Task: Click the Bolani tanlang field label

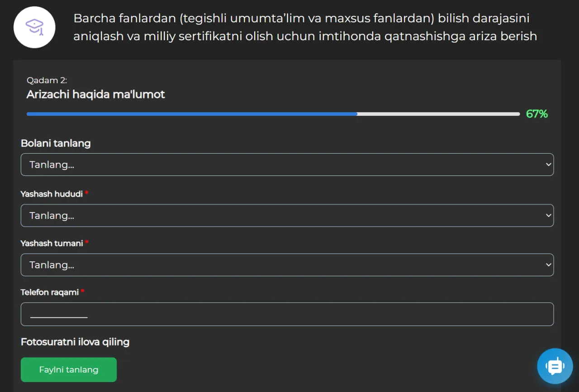Action: (x=56, y=143)
